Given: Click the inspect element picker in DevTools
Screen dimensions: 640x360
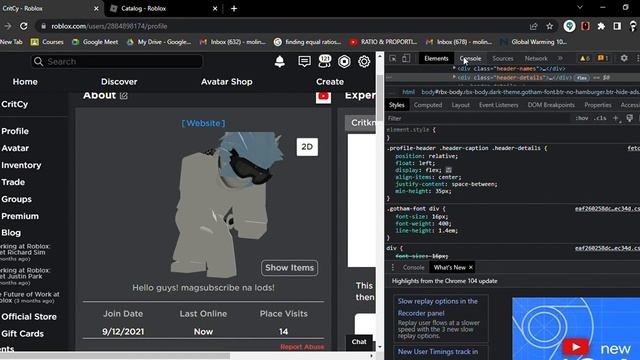Looking at the screenshot, I should (393, 58).
